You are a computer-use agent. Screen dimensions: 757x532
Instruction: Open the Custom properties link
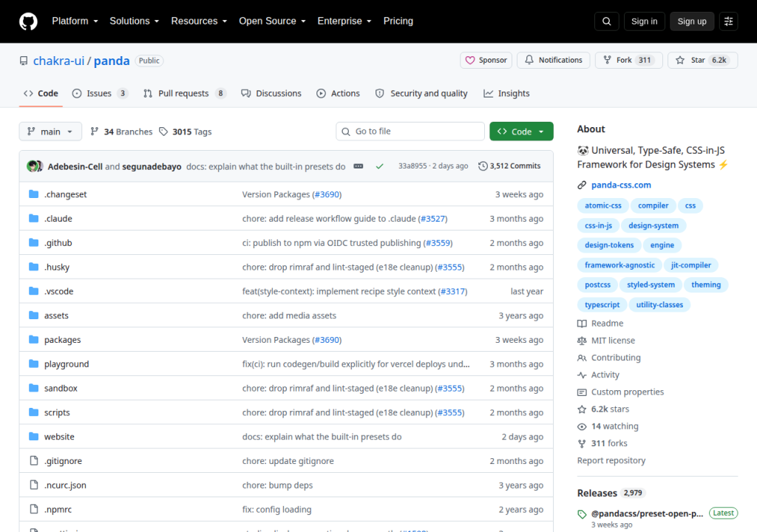point(627,392)
